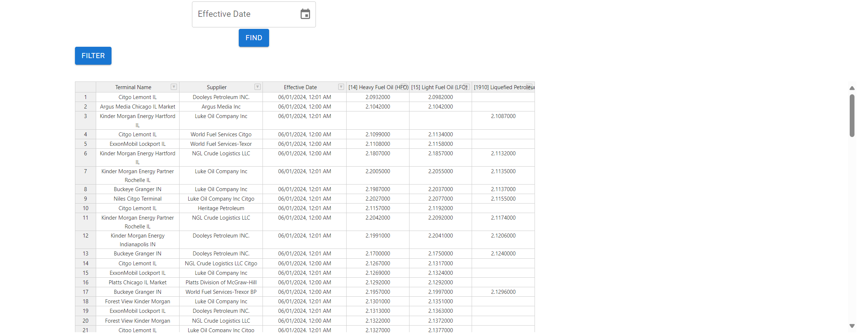Click value 2.1317000 in row 14

click(x=441, y=263)
